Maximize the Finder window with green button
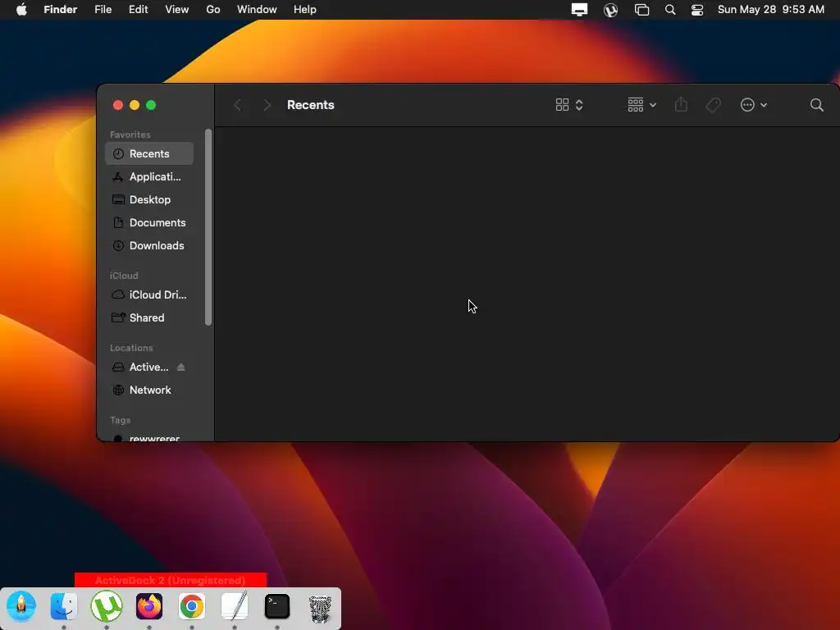 coord(151,105)
